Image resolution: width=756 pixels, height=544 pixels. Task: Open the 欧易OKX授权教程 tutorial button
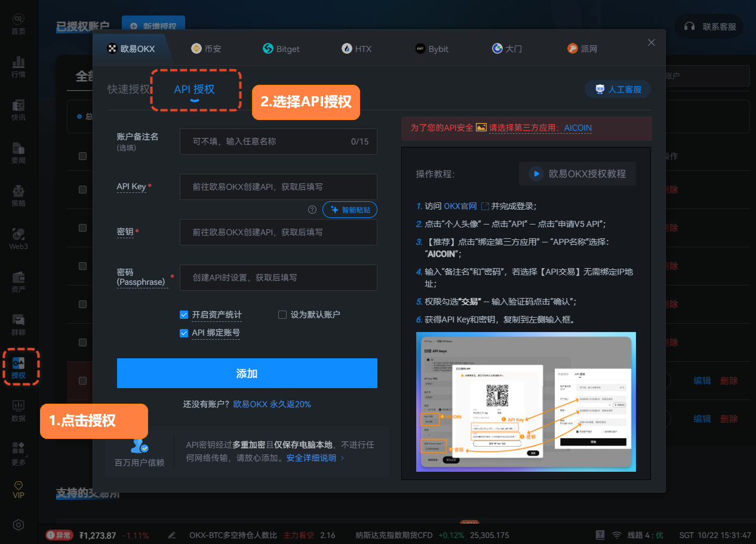[577, 174]
